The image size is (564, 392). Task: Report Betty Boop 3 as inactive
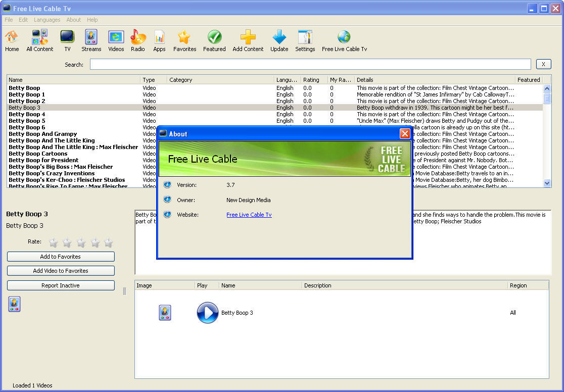click(x=61, y=285)
